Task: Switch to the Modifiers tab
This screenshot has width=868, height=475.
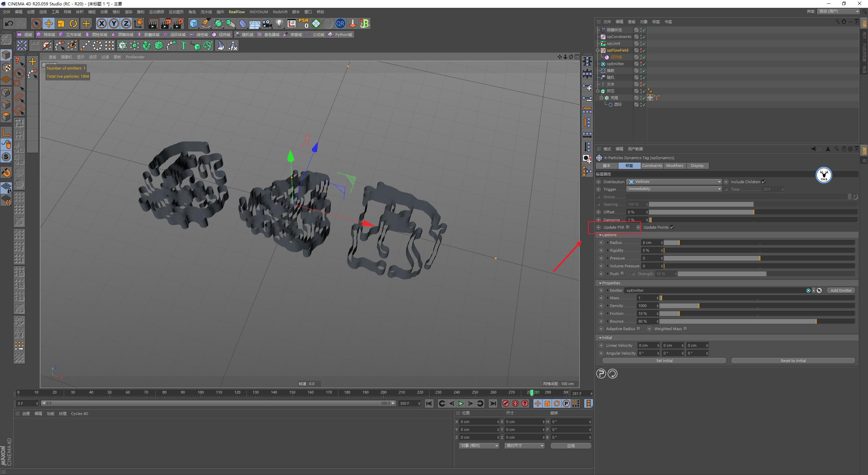Action: tap(674, 166)
